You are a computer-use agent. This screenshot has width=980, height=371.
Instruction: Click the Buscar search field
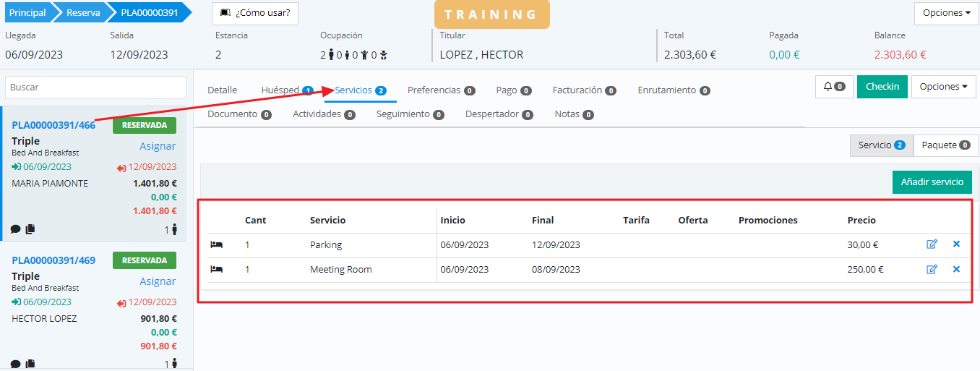96,88
